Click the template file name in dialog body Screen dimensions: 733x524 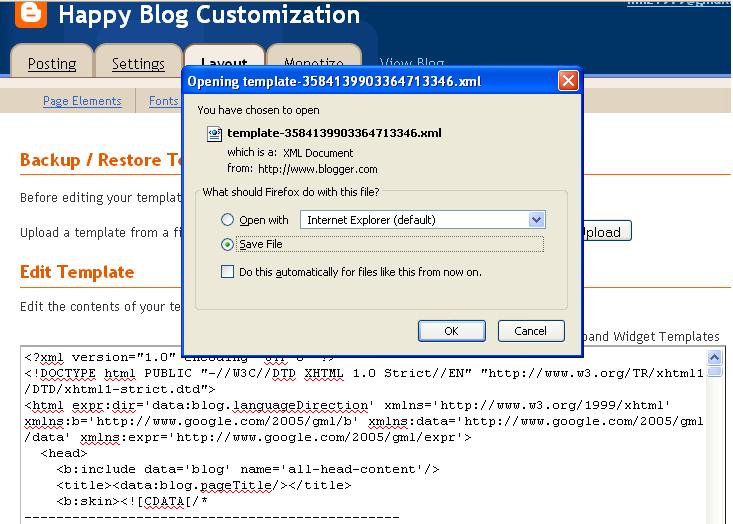[334, 133]
